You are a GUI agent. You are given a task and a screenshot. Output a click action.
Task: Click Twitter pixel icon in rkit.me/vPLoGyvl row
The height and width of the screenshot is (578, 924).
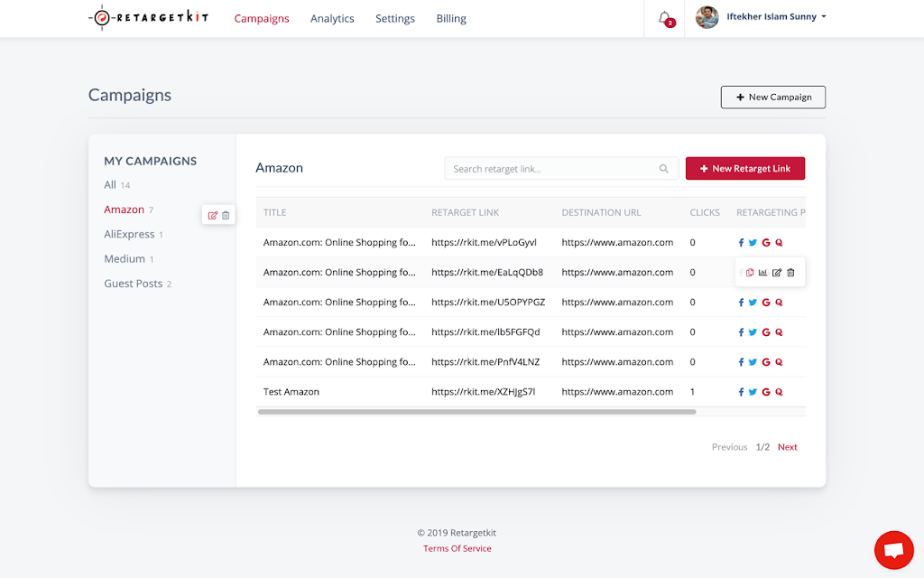point(753,242)
